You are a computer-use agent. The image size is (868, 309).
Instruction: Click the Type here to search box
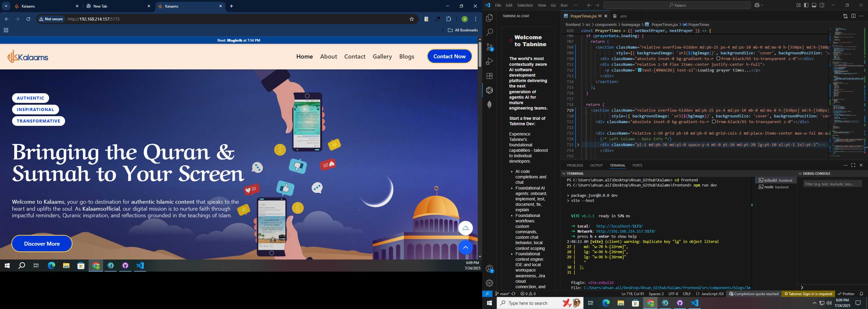pyautogui.click(x=540, y=303)
